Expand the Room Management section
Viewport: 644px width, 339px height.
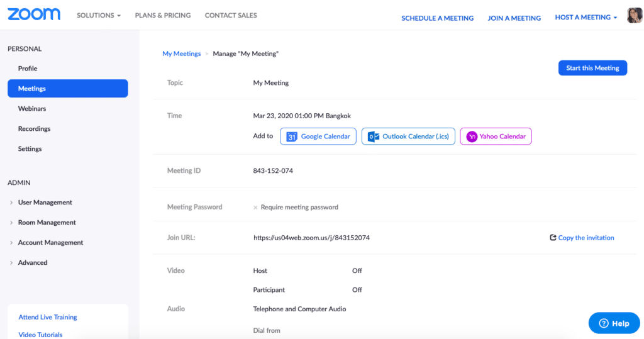click(47, 223)
